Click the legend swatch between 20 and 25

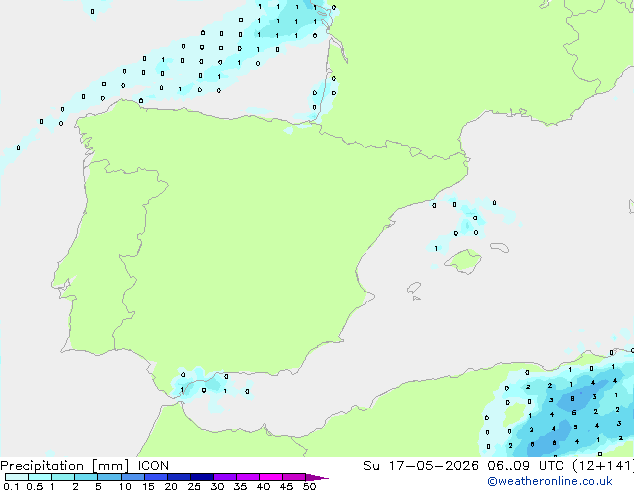click(x=178, y=477)
